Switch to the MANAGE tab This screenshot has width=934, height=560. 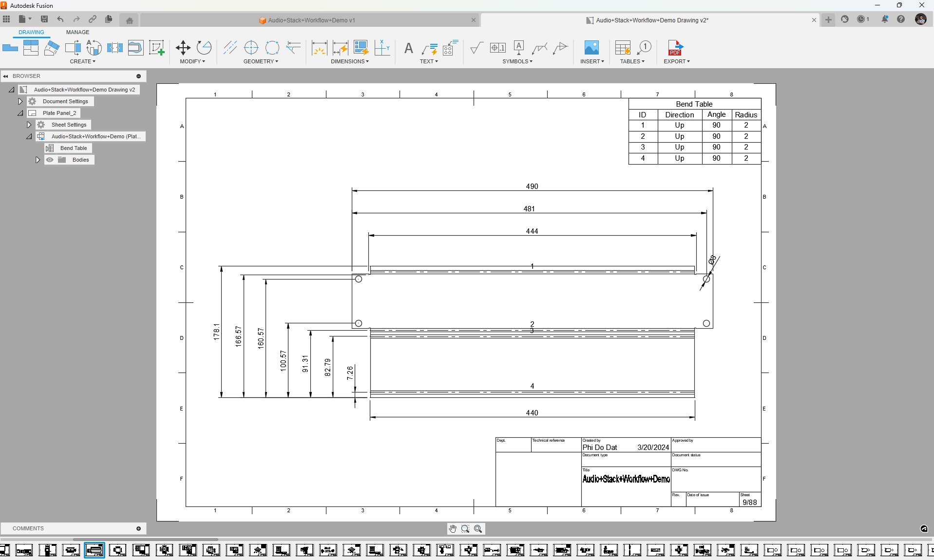tap(77, 32)
